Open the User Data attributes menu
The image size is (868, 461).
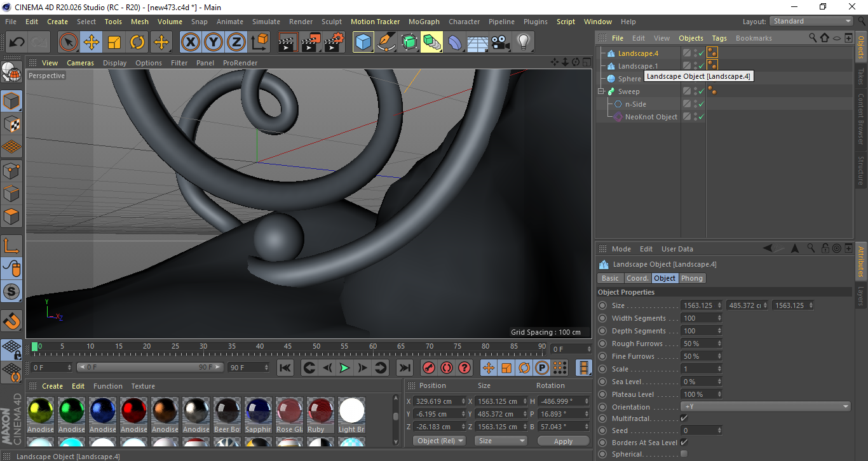[x=677, y=249]
